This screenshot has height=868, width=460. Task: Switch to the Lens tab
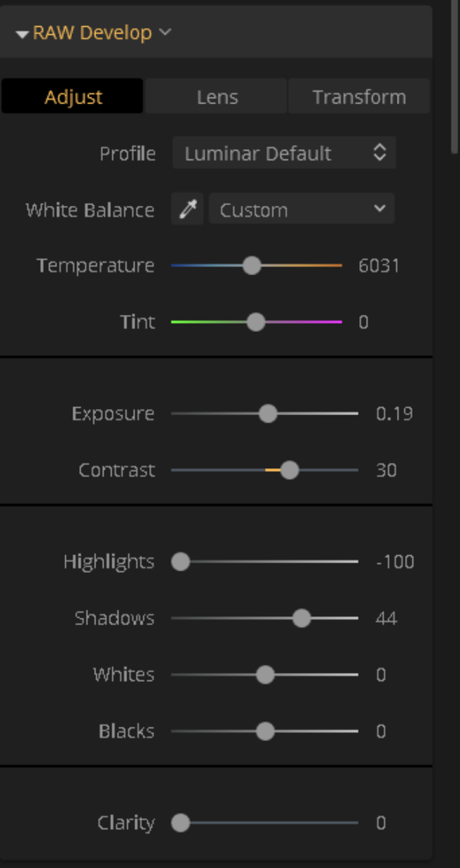tap(217, 97)
